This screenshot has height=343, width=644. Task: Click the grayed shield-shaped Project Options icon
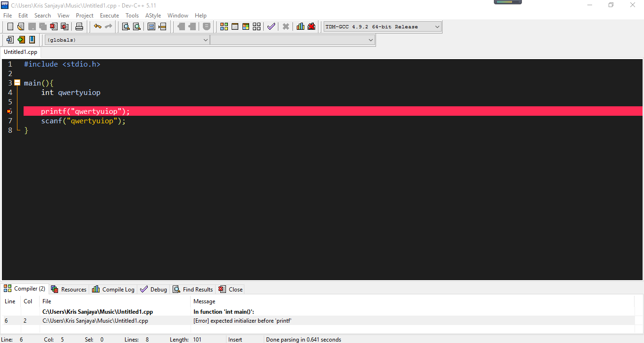pyautogui.click(x=207, y=26)
